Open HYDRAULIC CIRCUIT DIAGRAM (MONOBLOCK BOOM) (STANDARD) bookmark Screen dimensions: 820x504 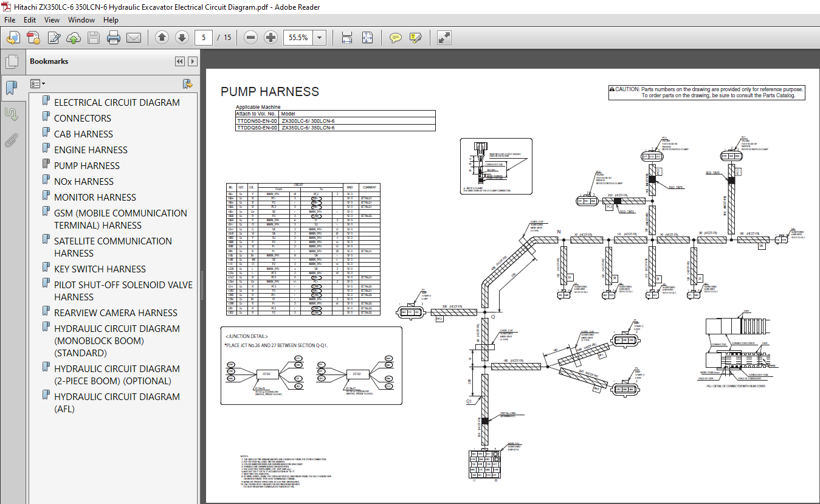(117, 340)
